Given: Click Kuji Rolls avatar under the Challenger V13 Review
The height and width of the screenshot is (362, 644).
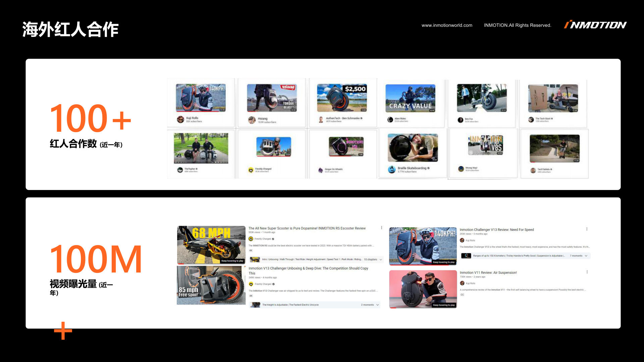Looking at the screenshot, I should (x=462, y=240).
